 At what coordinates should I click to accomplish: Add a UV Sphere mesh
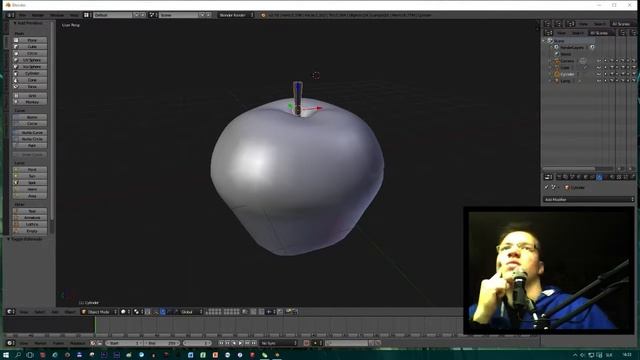(30, 60)
